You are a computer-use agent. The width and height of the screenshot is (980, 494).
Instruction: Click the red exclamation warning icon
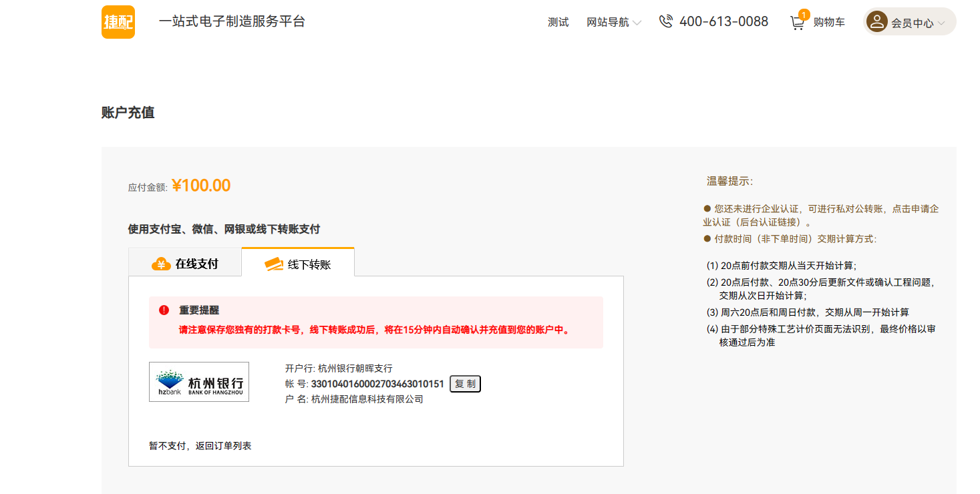click(x=164, y=310)
